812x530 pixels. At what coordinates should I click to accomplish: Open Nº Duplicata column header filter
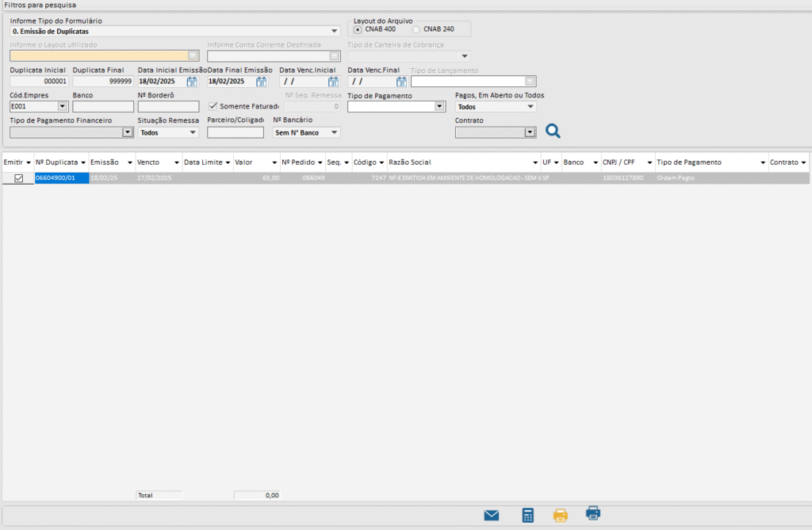[83, 162]
